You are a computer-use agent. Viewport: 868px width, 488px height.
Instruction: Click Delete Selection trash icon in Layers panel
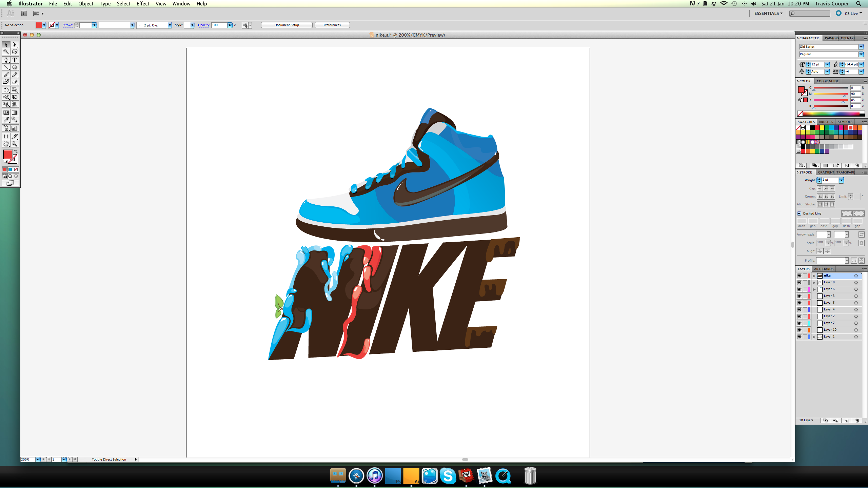click(x=857, y=421)
